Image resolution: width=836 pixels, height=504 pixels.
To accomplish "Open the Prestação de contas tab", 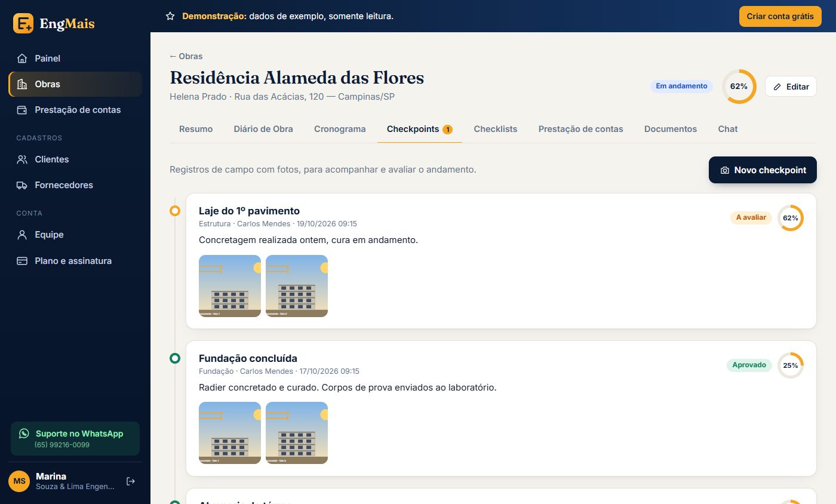I will [580, 129].
